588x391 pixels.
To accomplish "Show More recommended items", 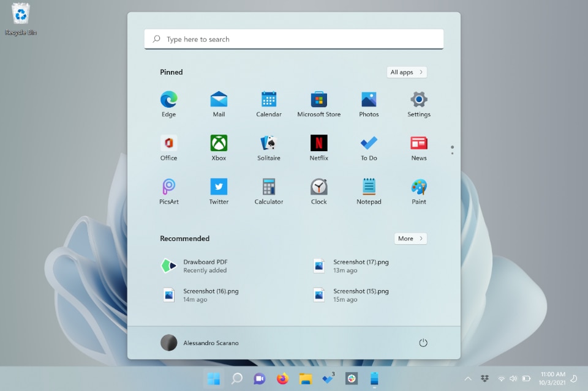I will tap(410, 239).
